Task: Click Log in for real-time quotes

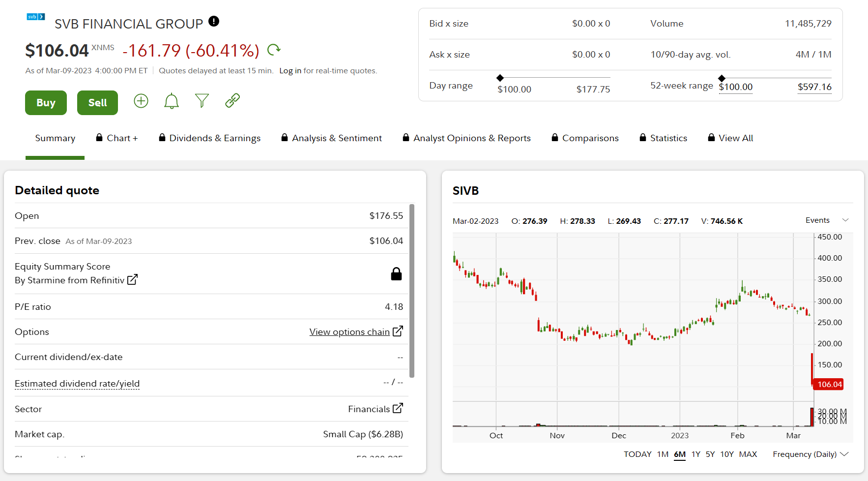Action: (x=290, y=71)
